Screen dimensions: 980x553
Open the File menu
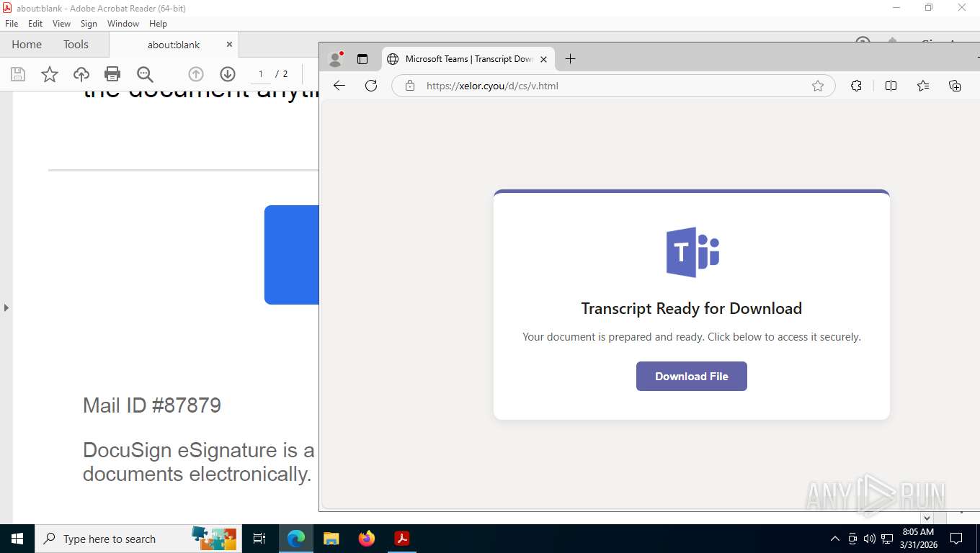[x=12, y=24]
